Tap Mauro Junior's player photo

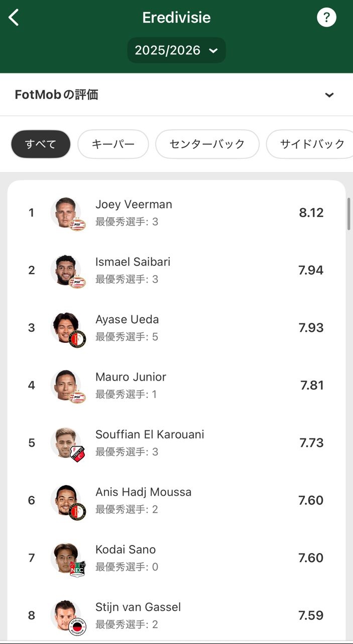(66, 385)
